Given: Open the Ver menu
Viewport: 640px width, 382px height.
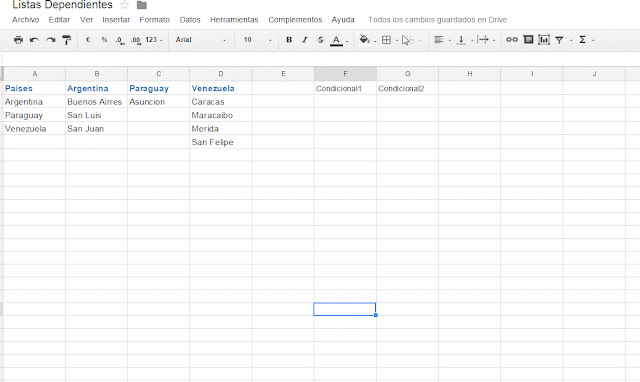Looking at the screenshot, I should pos(86,20).
